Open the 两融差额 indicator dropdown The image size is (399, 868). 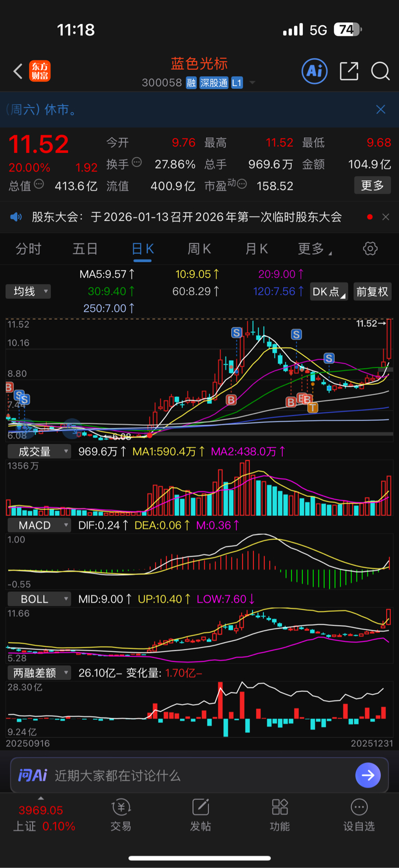(39, 673)
